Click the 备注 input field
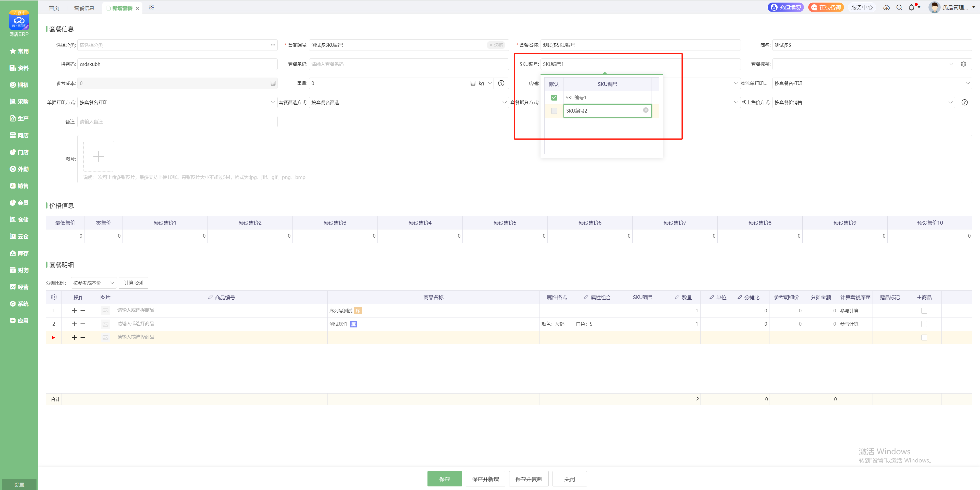This screenshot has width=980, height=490. [177, 122]
